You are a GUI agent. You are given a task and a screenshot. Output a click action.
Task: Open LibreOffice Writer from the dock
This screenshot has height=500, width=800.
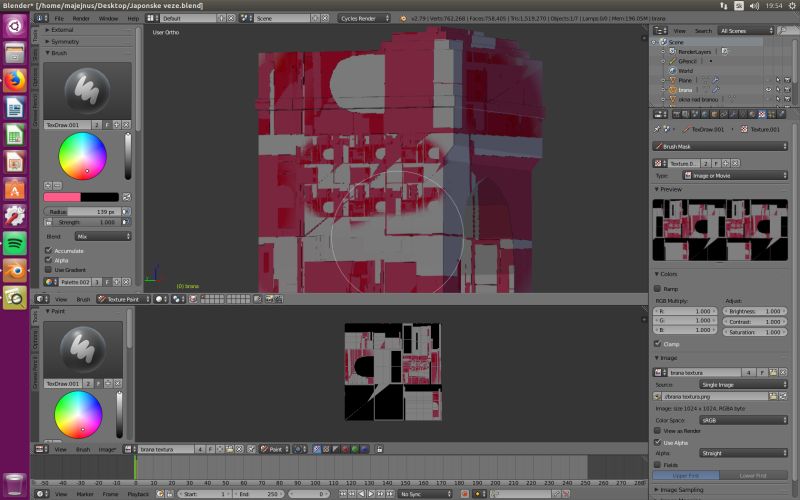(15, 108)
